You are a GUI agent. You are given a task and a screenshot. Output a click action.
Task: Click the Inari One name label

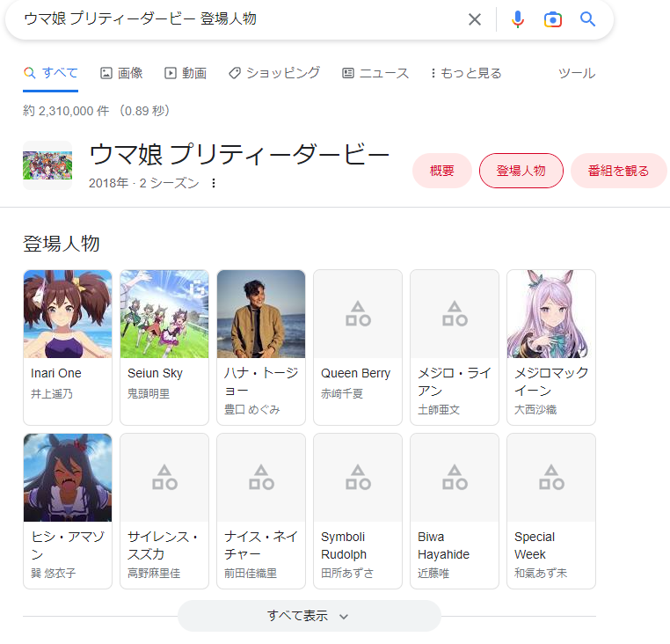[x=56, y=373]
